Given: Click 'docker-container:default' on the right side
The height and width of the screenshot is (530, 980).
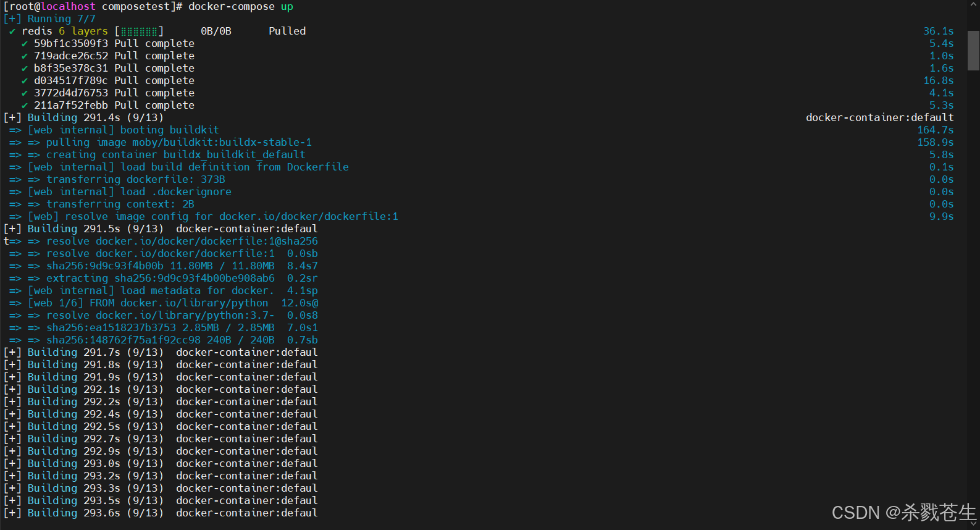Looking at the screenshot, I should pyautogui.click(x=880, y=117).
